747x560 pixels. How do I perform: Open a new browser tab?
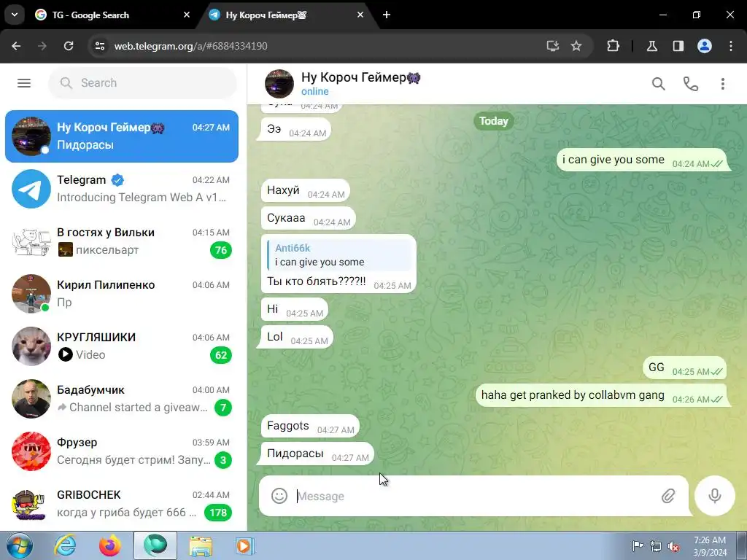(x=387, y=15)
